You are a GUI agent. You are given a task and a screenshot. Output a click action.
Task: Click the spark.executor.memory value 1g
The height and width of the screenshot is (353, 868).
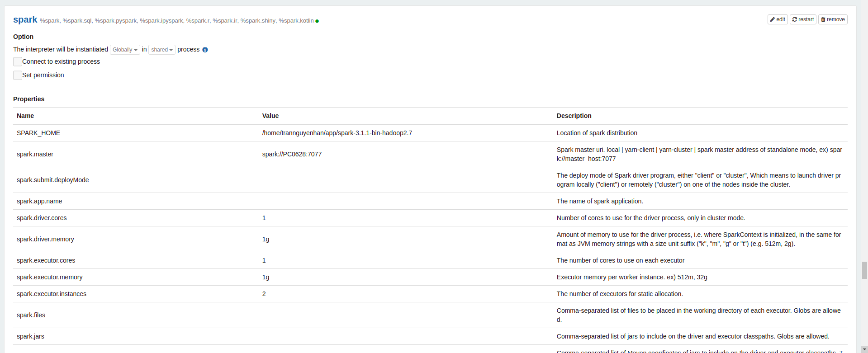click(x=266, y=277)
